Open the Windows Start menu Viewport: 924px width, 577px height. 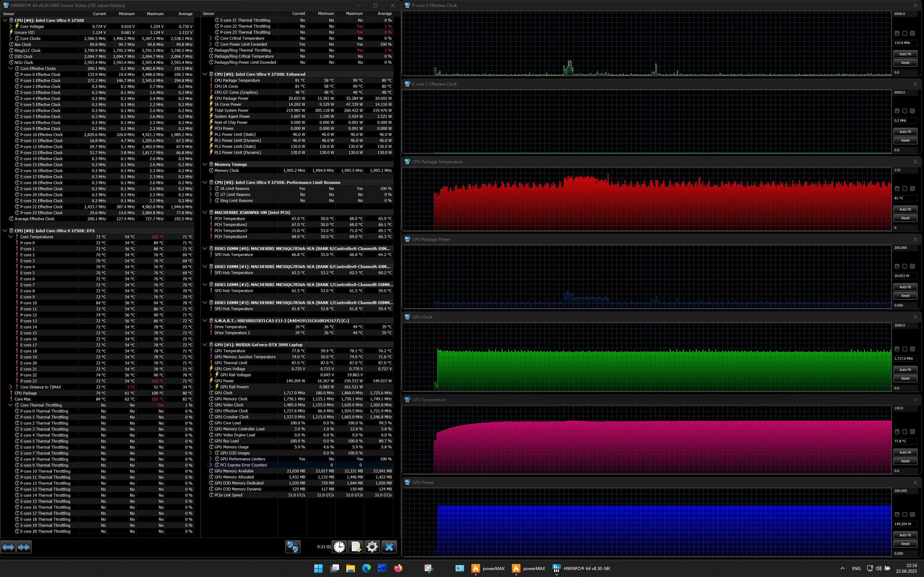(318, 568)
